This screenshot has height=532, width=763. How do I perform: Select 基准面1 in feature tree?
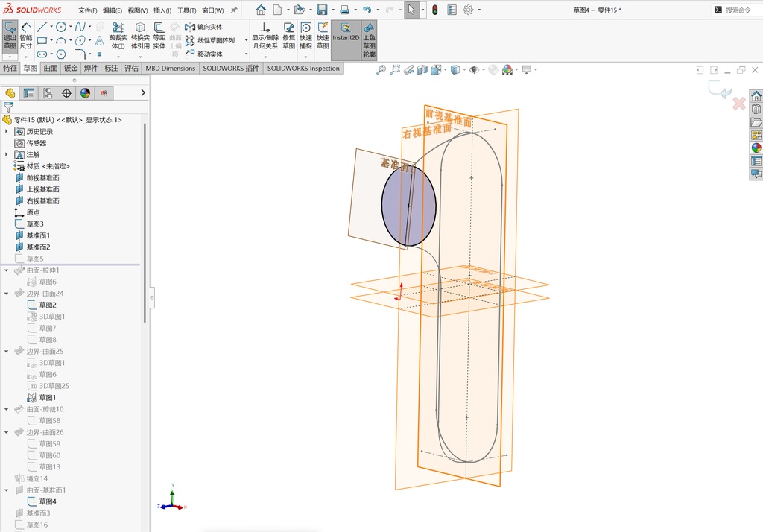click(38, 235)
